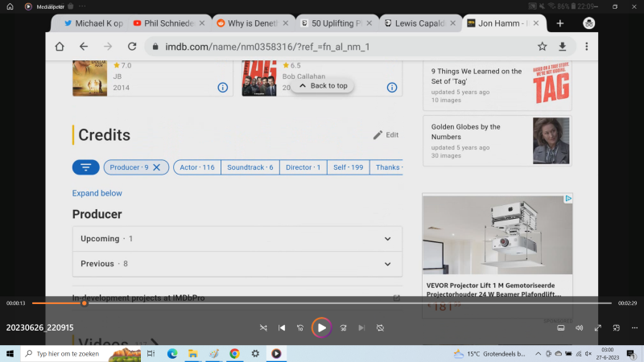Close the Jon Hamm tab

[x=536, y=23]
